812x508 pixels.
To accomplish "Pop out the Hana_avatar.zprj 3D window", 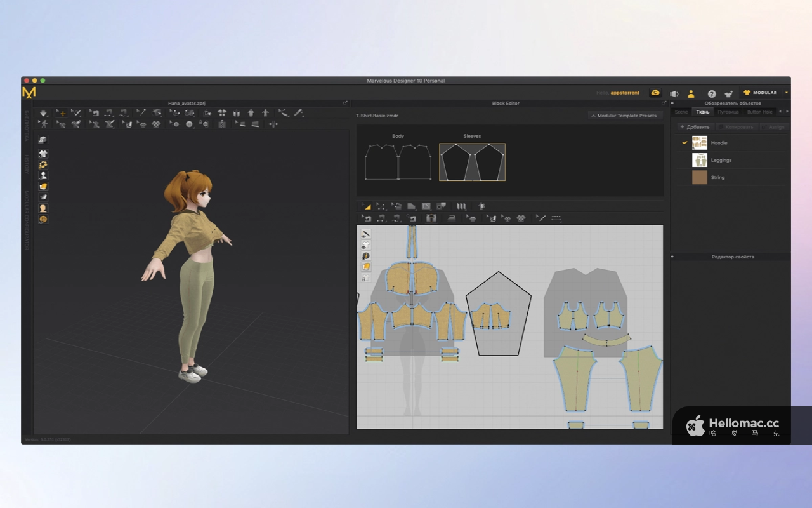I will pyautogui.click(x=345, y=103).
